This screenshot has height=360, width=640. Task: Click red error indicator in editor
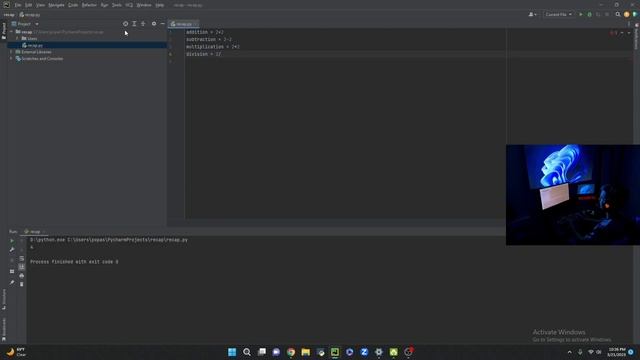[613, 33]
